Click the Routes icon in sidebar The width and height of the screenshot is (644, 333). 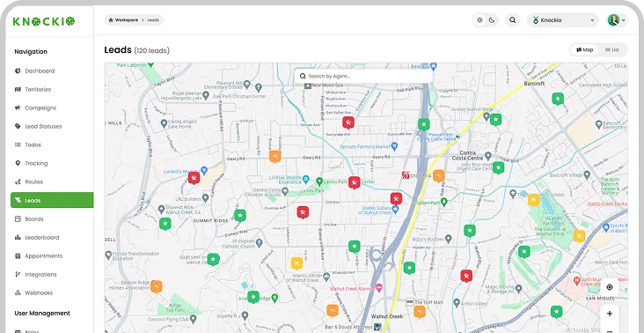point(18,181)
